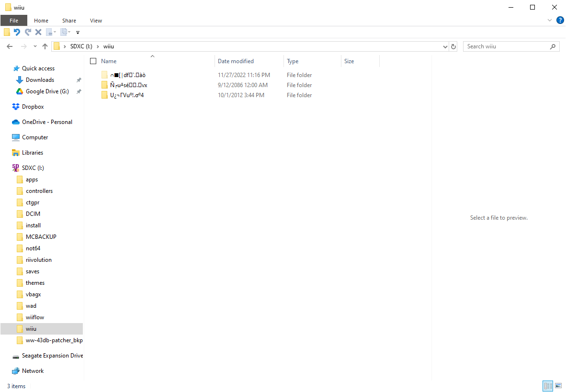
Task: Click SDXC (I:) in the breadcrumb path
Action: coord(81,46)
